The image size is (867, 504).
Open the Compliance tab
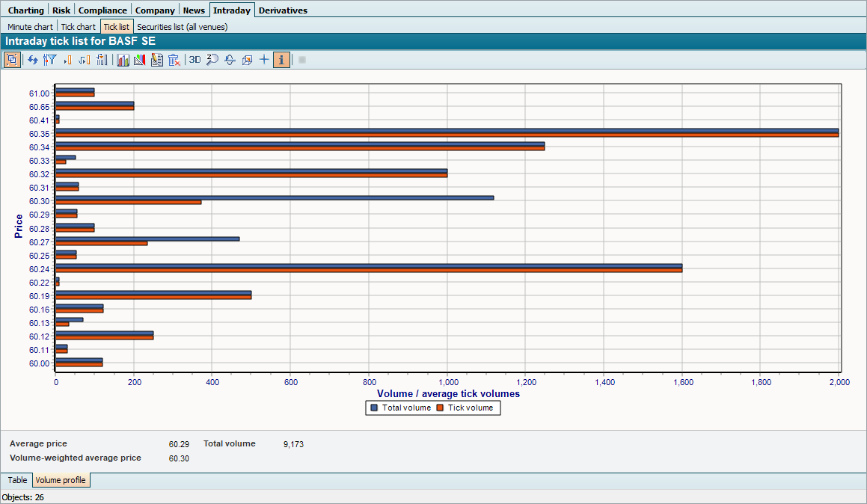pos(102,10)
